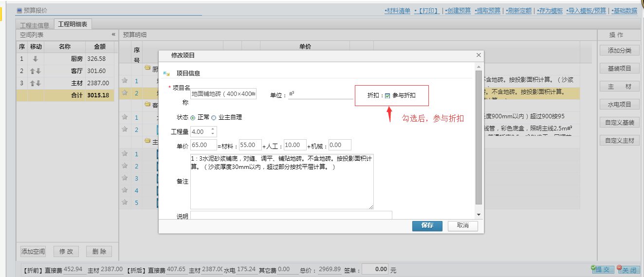Select the 正常 status radio button
This screenshot has width=644, height=277.
(x=193, y=118)
